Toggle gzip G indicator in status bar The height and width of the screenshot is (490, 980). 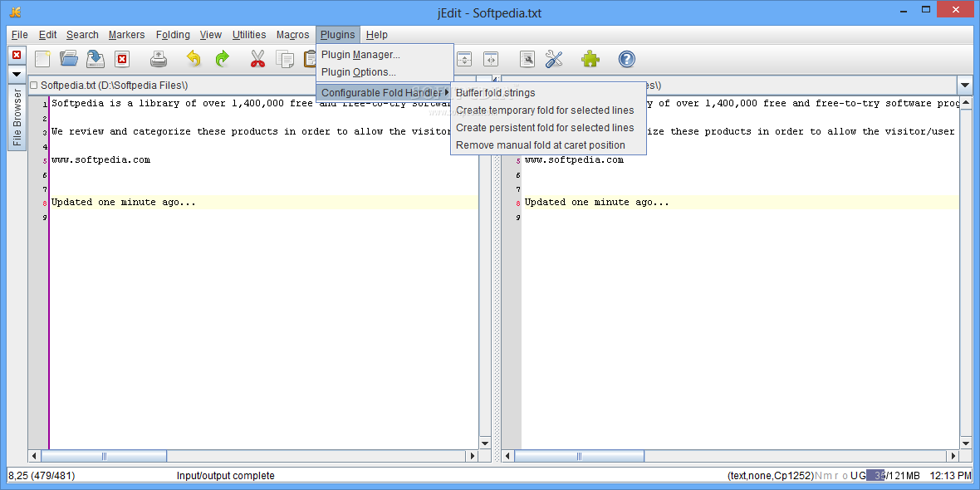pos(862,476)
